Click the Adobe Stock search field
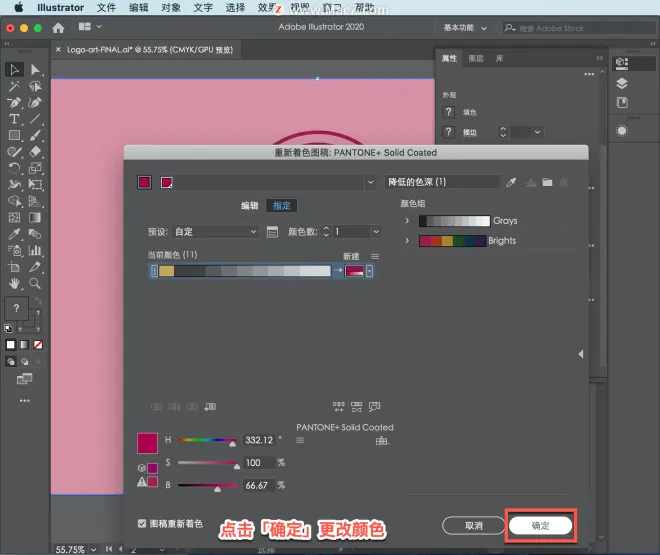This screenshot has width=660, height=555. pos(579,28)
